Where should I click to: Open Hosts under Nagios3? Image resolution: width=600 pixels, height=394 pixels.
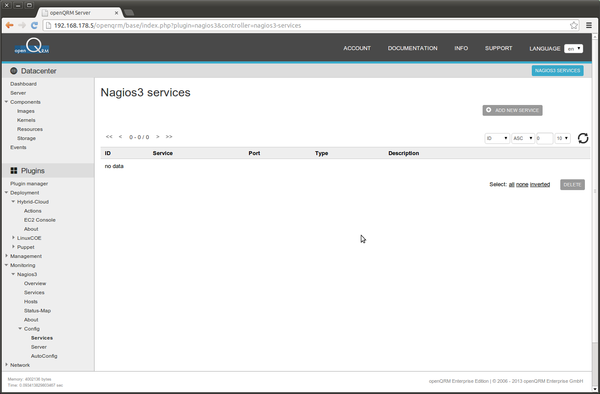[x=31, y=301]
